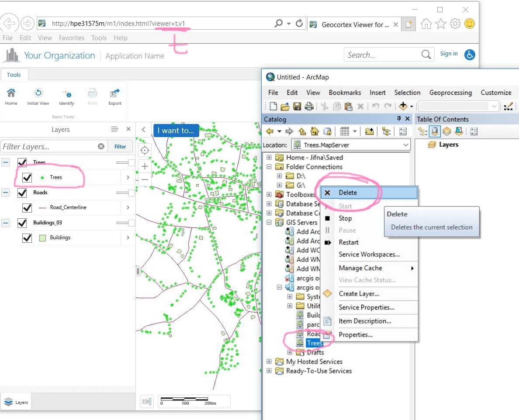Open the Buildings layer actions arrow

pyautogui.click(x=128, y=238)
